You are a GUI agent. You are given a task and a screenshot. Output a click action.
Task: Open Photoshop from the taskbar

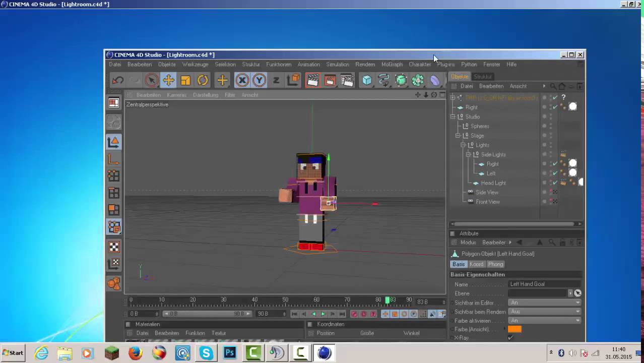[230, 353]
